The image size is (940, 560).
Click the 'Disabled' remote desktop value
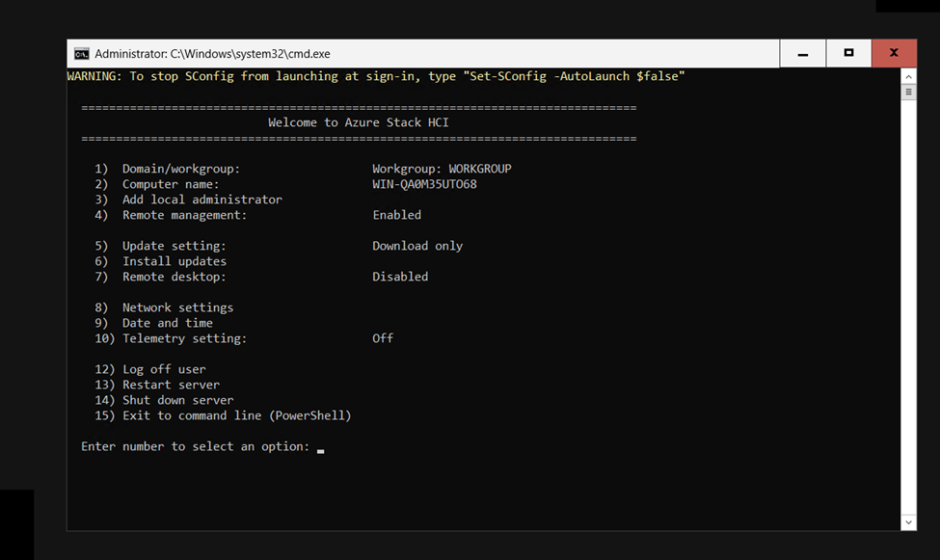coord(400,277)
